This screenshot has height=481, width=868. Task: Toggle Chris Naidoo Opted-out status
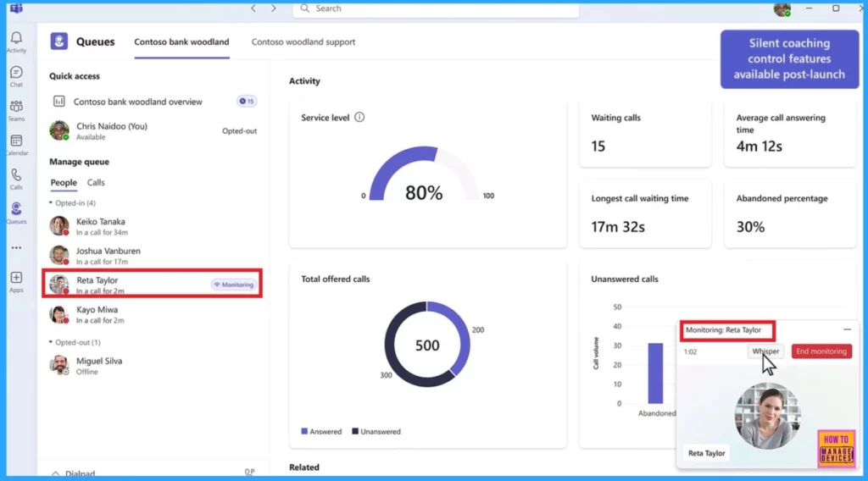[239, 131]
